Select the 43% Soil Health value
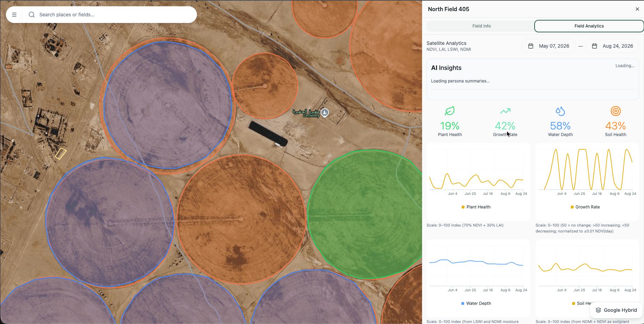Viewport: 644px width, 324px height. (x=616, y=126)
